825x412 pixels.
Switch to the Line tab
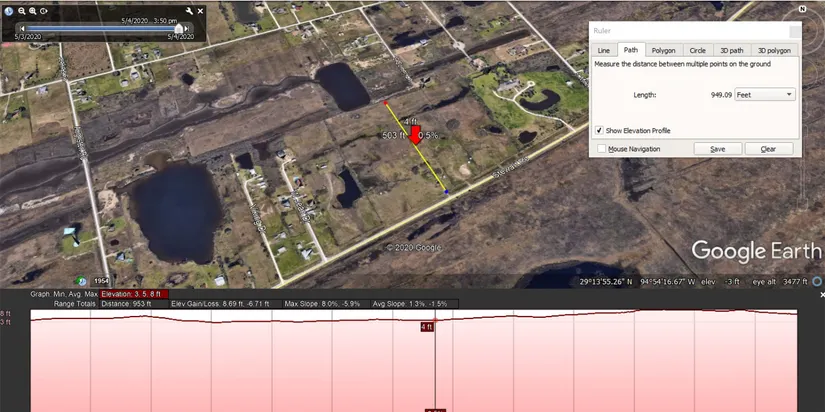tap(603, 50)
